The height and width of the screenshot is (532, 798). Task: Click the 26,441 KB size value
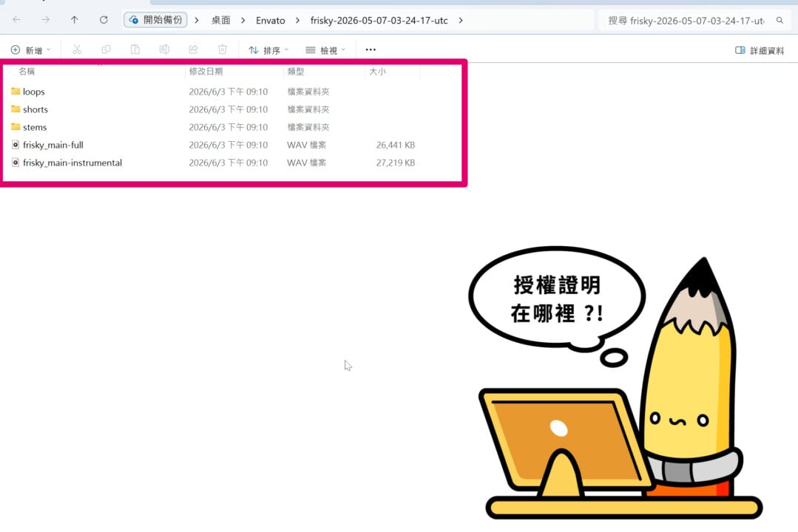pyautogui.click(x=396, y=145)
